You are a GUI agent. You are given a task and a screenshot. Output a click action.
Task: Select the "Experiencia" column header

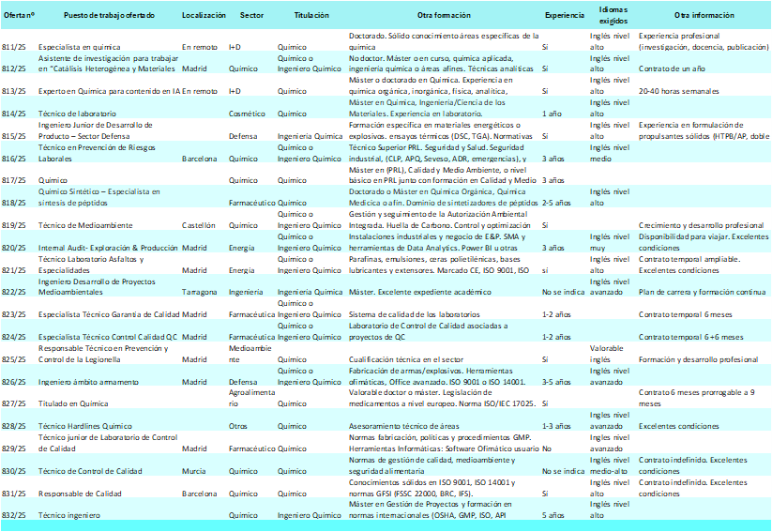click(x=563, y=16)
